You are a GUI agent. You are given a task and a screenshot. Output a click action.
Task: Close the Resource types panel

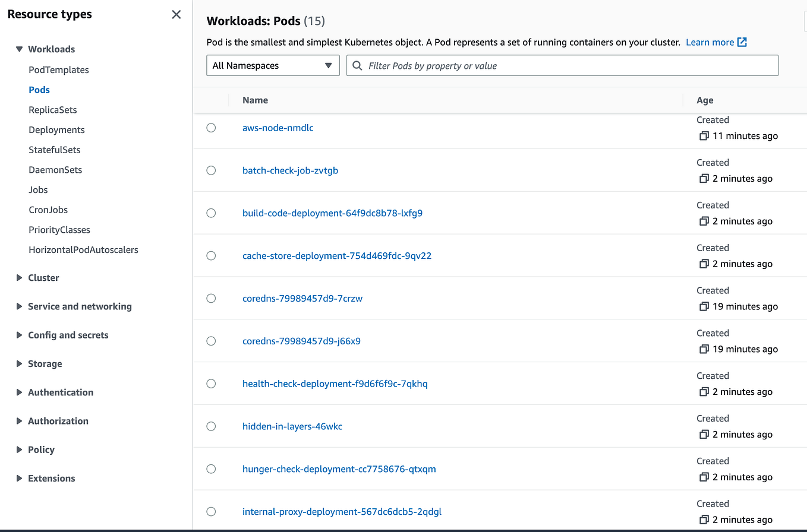pos(176,14)
